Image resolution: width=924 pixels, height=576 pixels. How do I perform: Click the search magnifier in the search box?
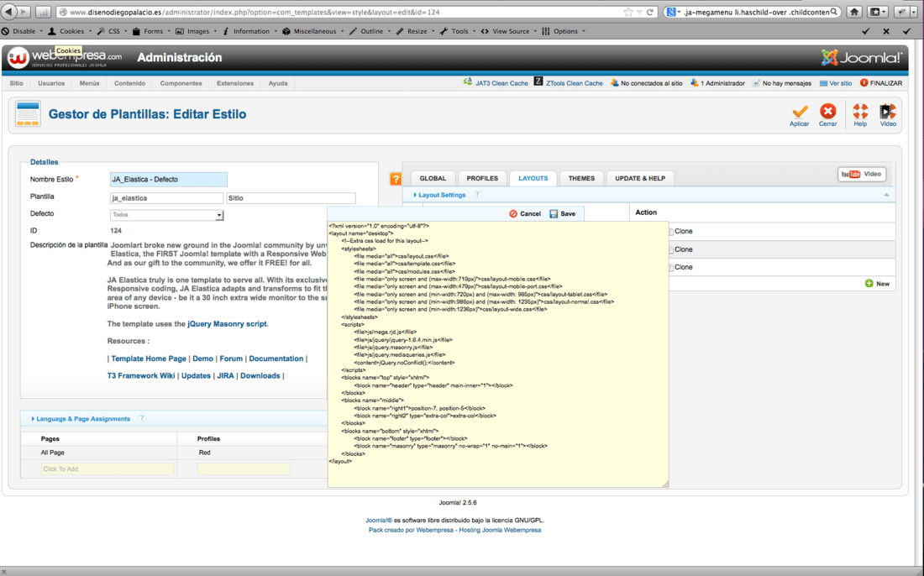(834, 12)
